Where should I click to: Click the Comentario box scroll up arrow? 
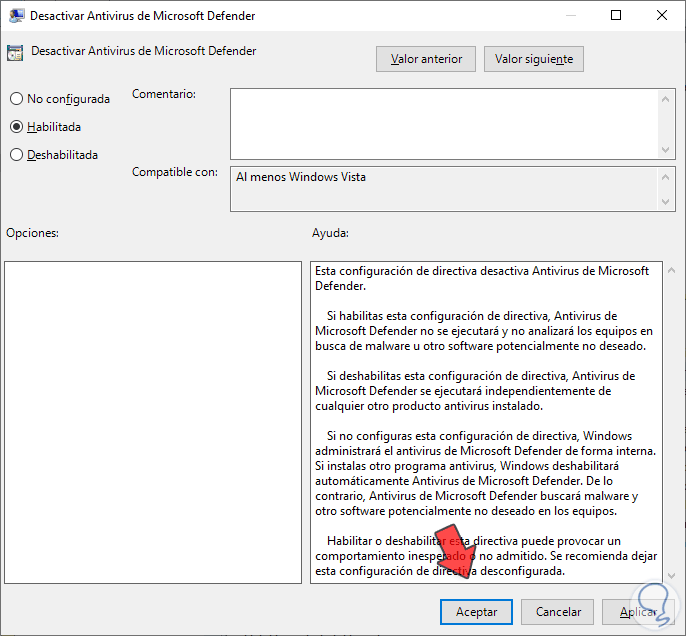[665, 99]
